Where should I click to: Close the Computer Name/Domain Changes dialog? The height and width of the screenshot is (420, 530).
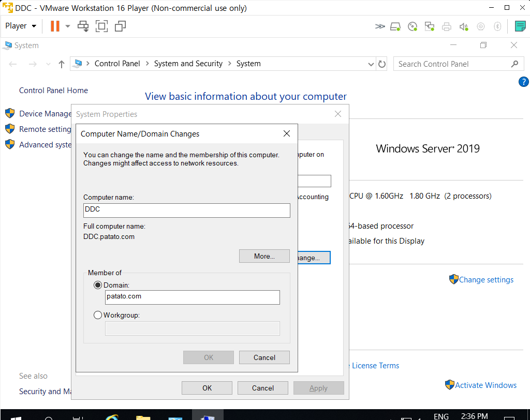(x=287, y=133)
